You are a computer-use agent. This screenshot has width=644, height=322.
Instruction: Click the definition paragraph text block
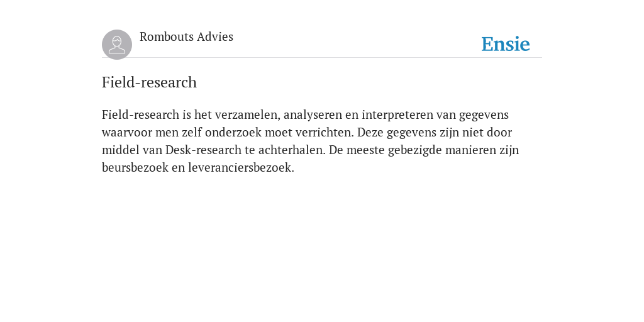(311, 141)
